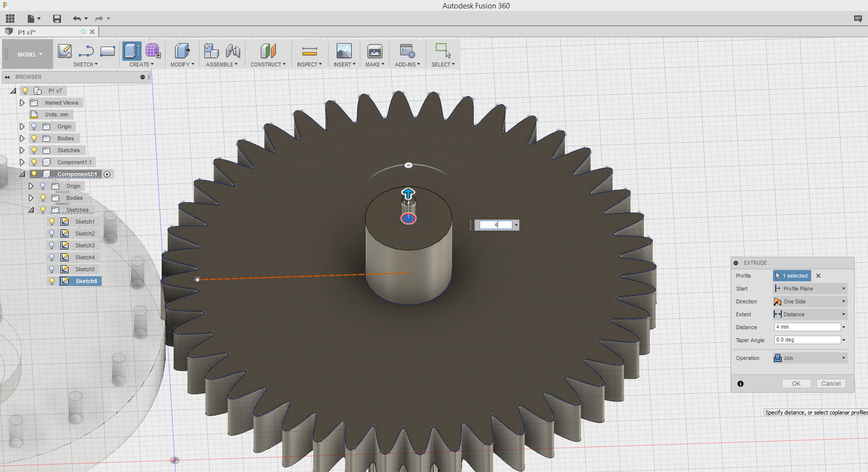Toggle Component1:1 visibility bulb

34,163
